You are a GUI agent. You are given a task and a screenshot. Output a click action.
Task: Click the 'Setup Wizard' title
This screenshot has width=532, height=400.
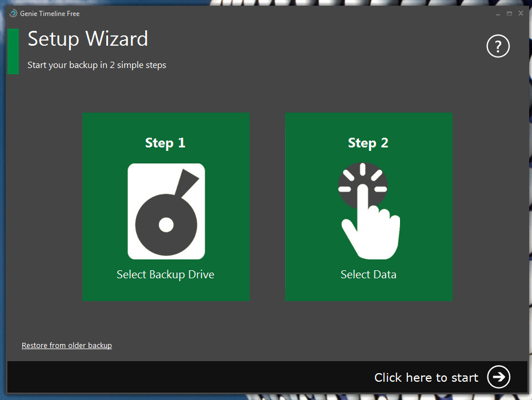pos(88,39)
